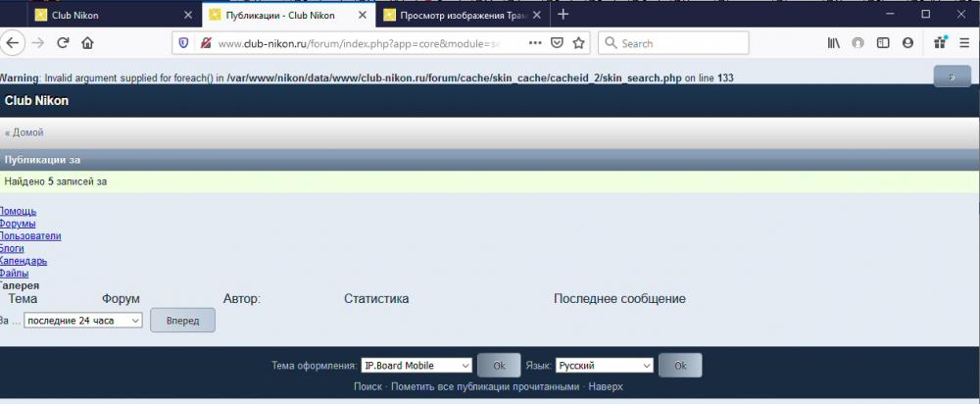Click the Последнее сообщение column header
The image size is (980, 404).
(619, 299)
